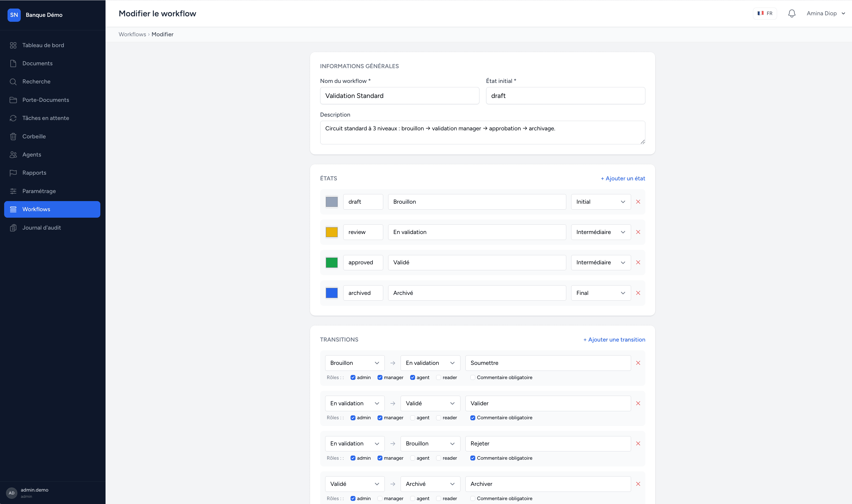852x504 pixels.
Task: Delete the review state row
Action: click(638, 232)
